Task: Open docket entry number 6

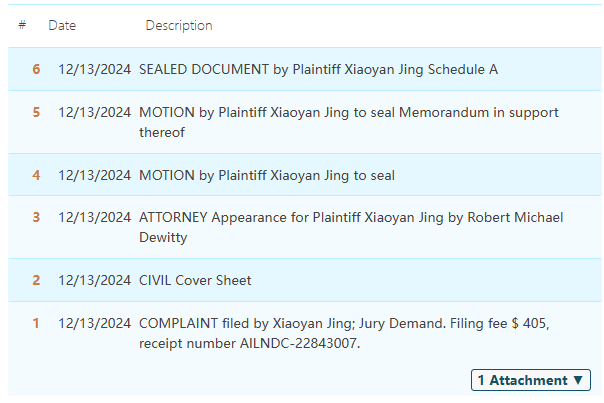Action: click(36, 69)
